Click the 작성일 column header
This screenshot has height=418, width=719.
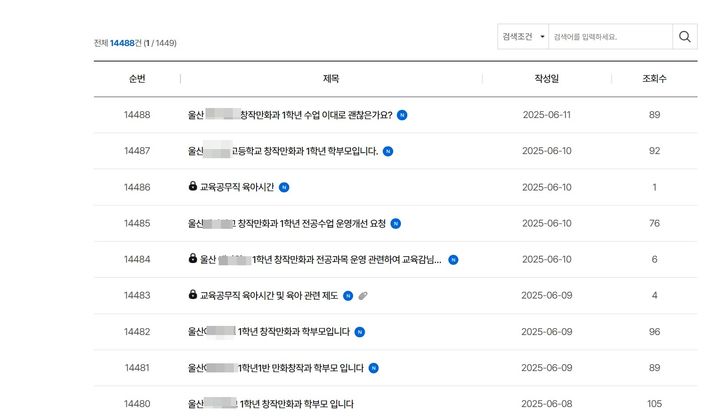[x=547, y=79]
